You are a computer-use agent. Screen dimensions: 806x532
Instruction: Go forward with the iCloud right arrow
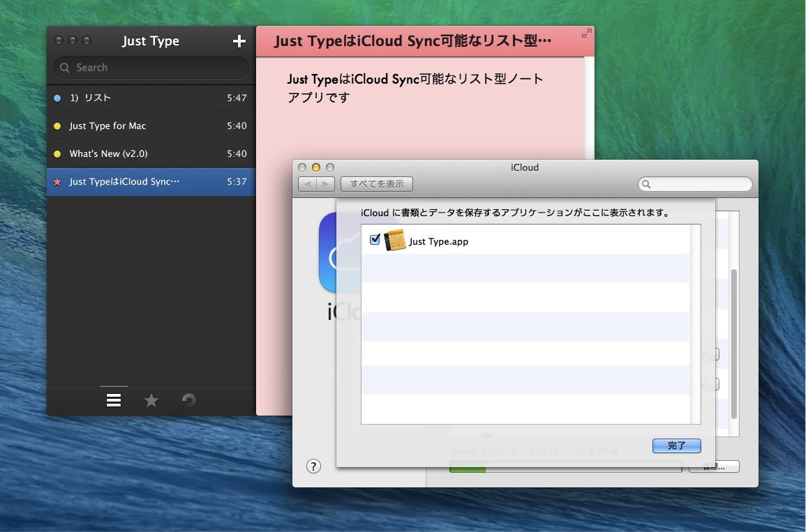(325, 184)
